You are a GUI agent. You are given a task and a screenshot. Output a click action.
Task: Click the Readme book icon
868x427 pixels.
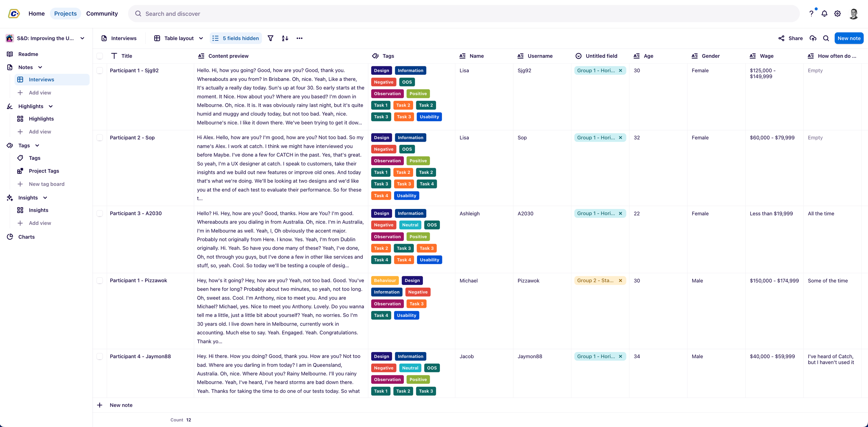[10, 54]
